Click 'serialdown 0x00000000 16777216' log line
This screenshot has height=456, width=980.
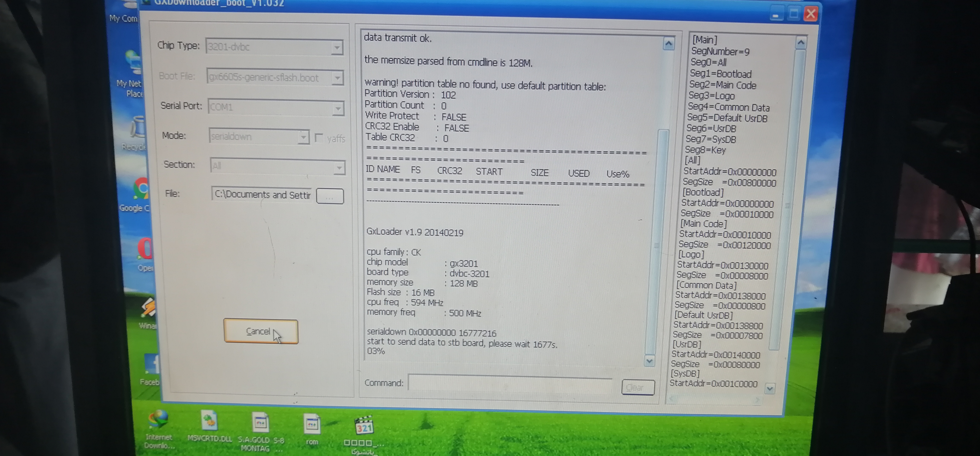tap(432, 333)
